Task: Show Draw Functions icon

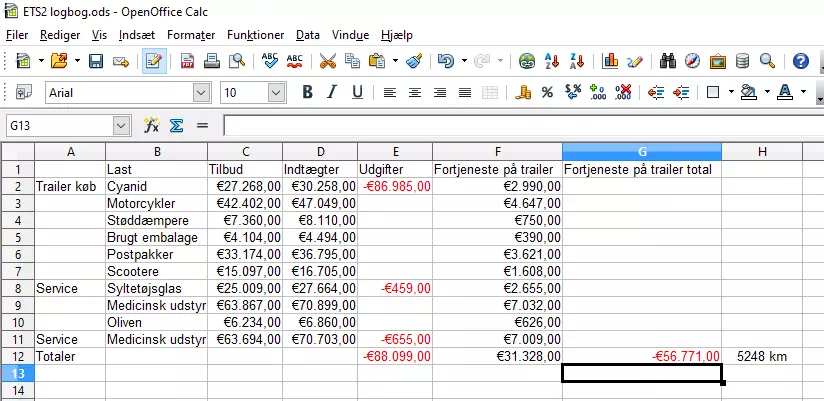Action: (635, 61)
